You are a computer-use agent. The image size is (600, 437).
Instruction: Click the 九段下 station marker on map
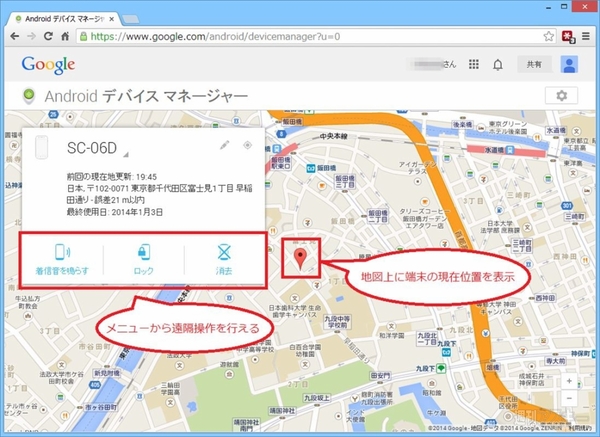coord(441,368)
